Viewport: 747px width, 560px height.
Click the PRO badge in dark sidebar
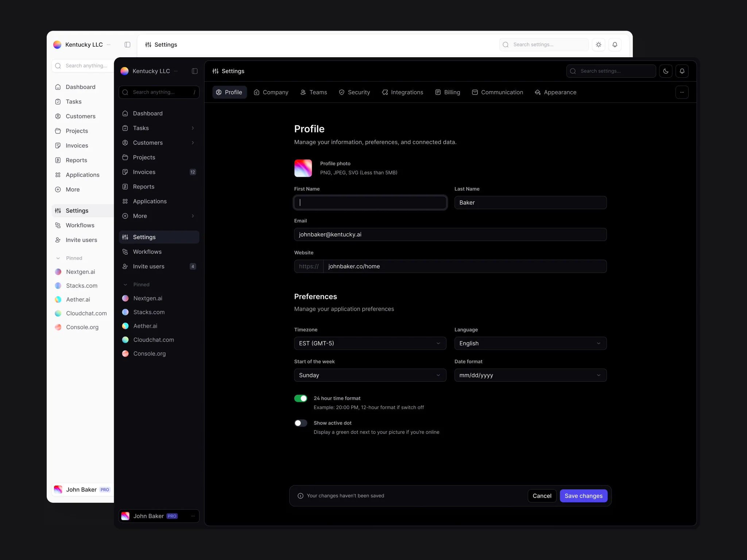(172, 516)
